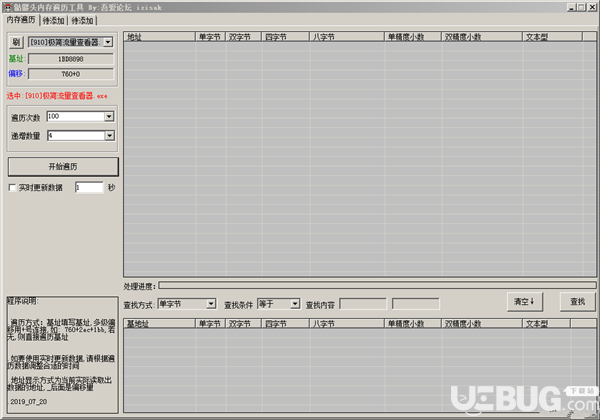Focus the 基址 base address field
Screen dimensions: 600x420
71,59
